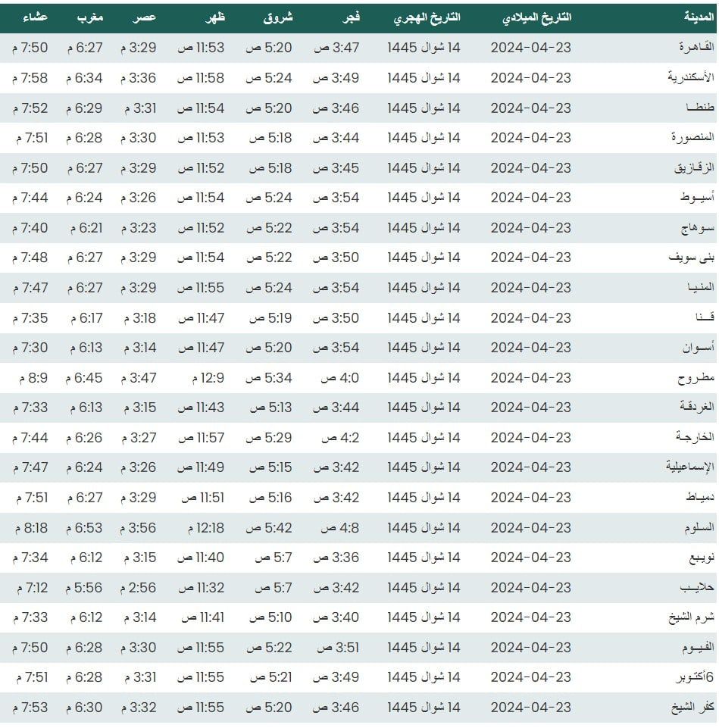Click the 2:56 م asr time for حلايب
Image resolution: width=719 pixels, height=728 pixels.
pyautogui.click(x=138, y=588)
